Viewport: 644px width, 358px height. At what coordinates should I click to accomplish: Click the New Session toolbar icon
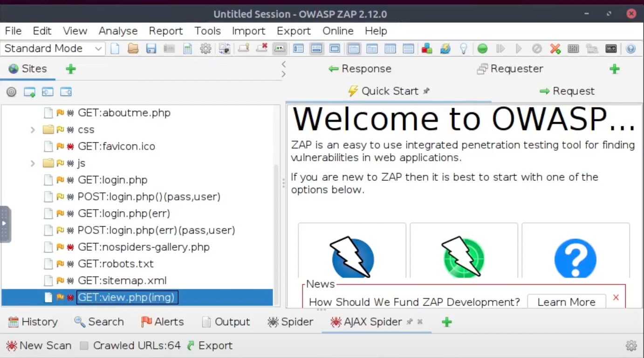point(115,48)
